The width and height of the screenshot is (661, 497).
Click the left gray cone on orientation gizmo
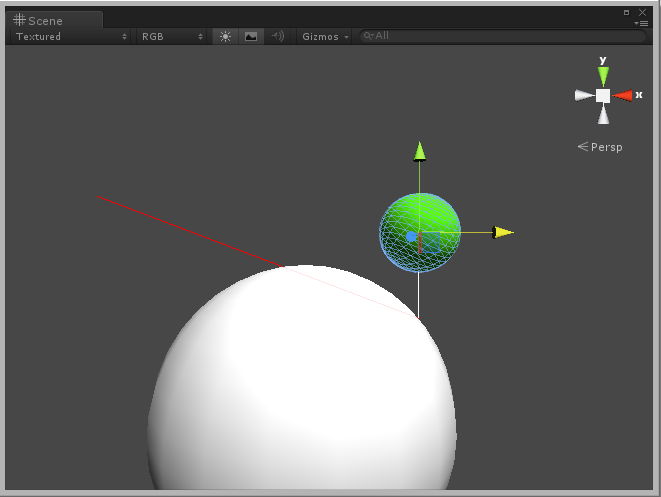(x=584, y=96)
